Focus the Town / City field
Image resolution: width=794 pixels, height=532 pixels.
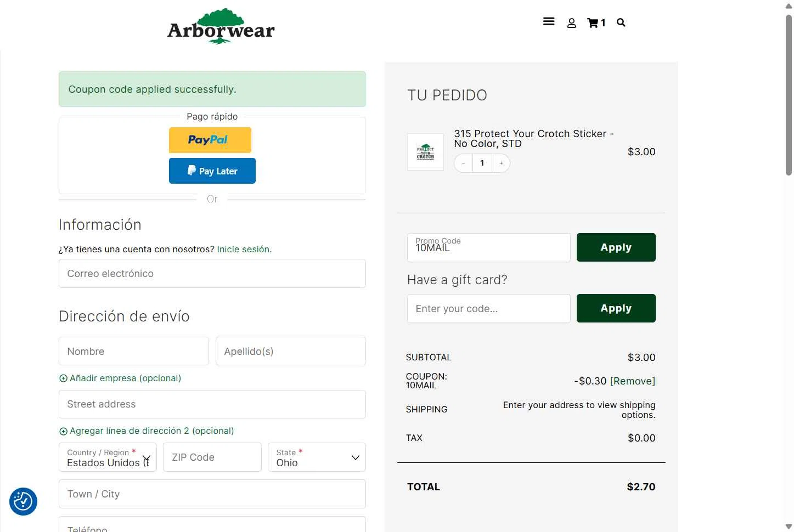[212, 494]
